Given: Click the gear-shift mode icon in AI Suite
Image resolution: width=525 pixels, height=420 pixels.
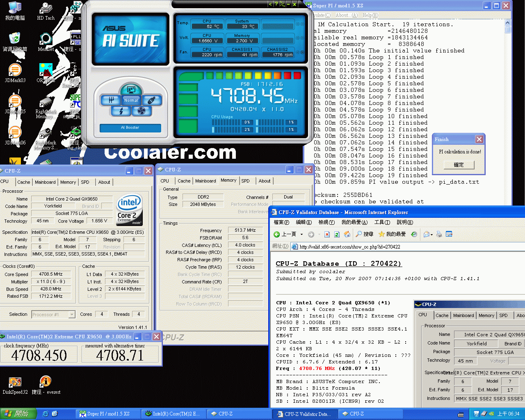Looking at the screenshot, I should [111, 100].
